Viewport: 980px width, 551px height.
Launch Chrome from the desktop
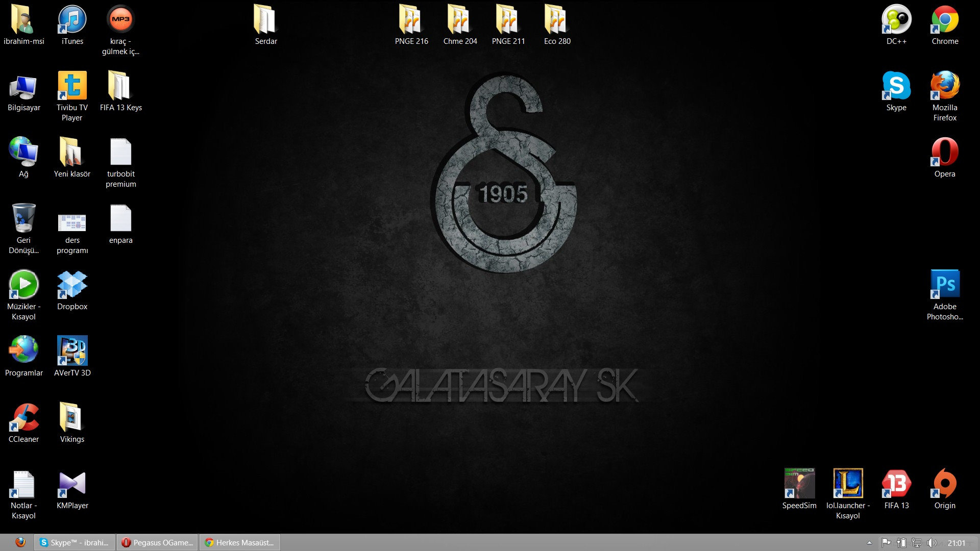(945, 24)
